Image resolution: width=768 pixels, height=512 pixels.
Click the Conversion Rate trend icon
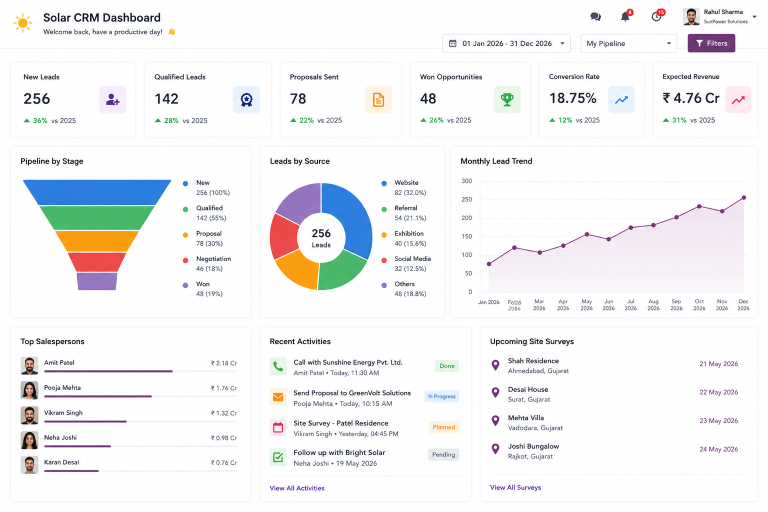[622, 99]
